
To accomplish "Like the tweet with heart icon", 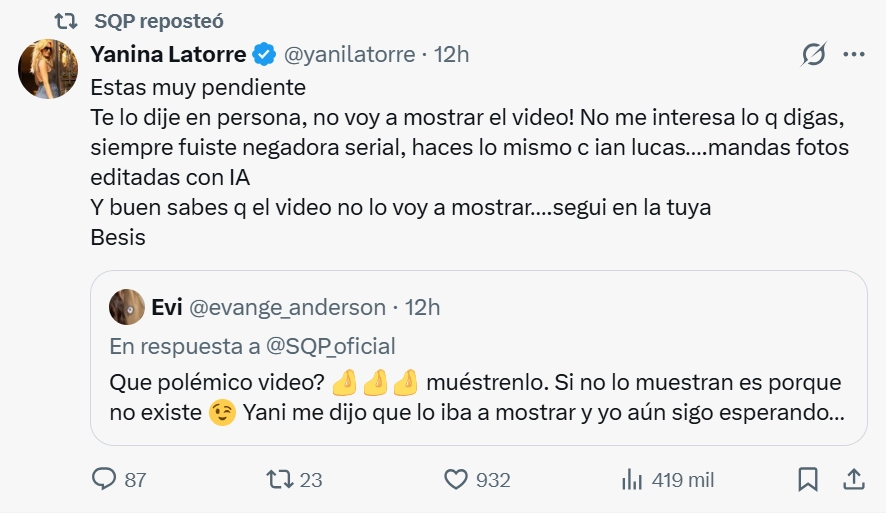I will (x=456, y=480).
